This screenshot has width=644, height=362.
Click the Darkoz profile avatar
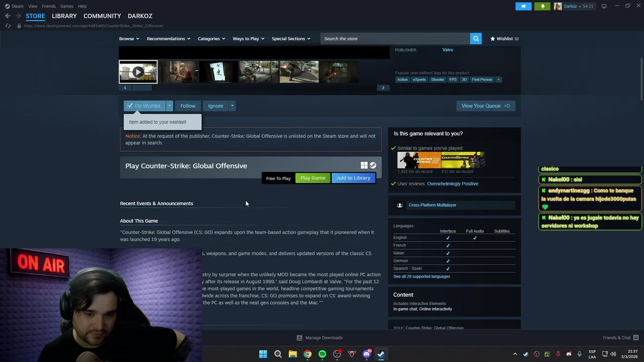[558, 6]
